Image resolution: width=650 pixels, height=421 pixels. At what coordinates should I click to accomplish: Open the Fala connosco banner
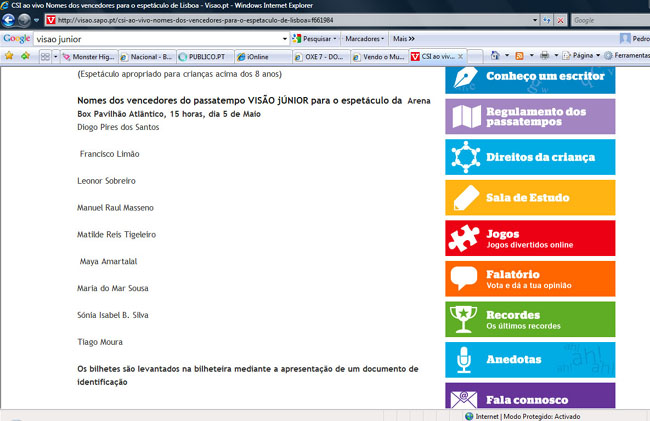coord(530,395)
